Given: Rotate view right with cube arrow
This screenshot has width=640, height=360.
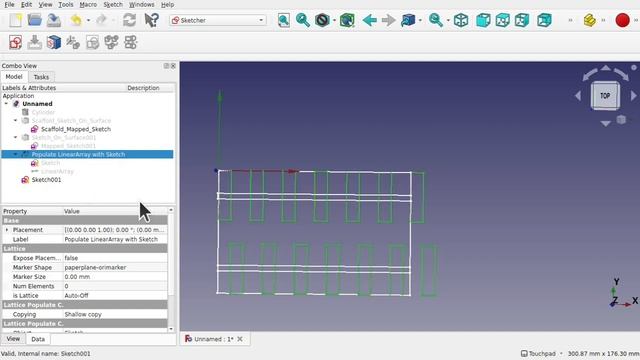Looking at the screenshot, I should coord(633,96).
